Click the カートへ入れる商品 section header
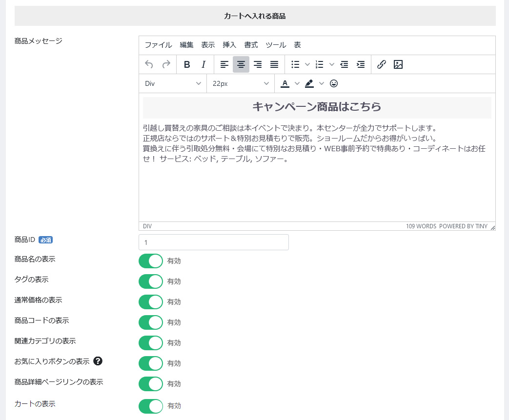509x420 pixels. (x=255, y=16)
